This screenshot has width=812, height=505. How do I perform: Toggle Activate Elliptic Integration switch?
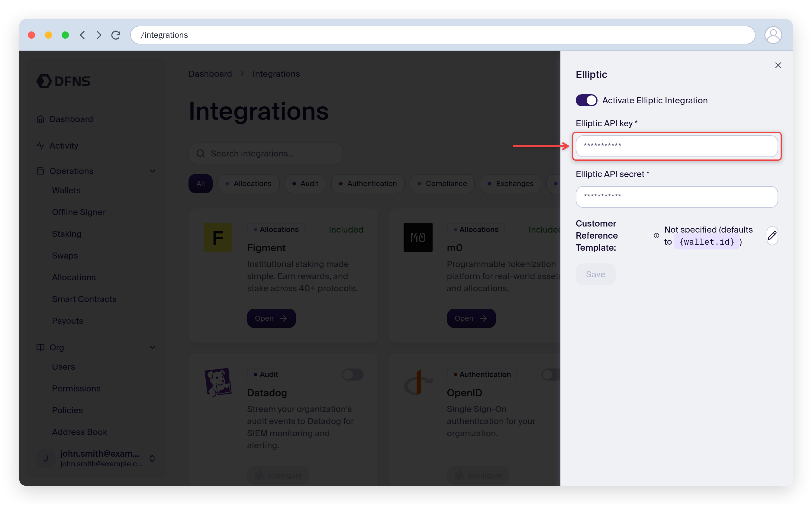coord(586,100)
